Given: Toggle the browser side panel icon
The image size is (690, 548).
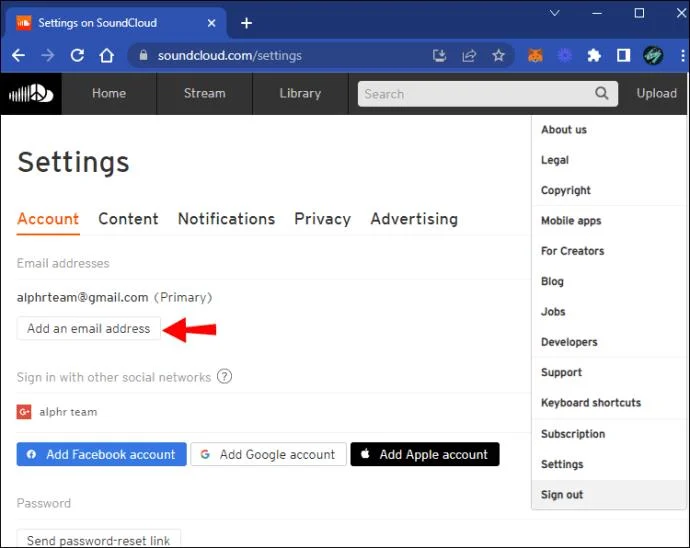Looking at the screenshot, I should [x=623, y=55].
